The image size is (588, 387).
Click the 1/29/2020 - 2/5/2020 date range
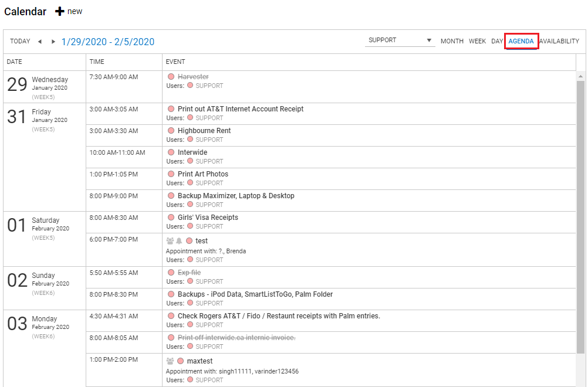tap(108, 42)
